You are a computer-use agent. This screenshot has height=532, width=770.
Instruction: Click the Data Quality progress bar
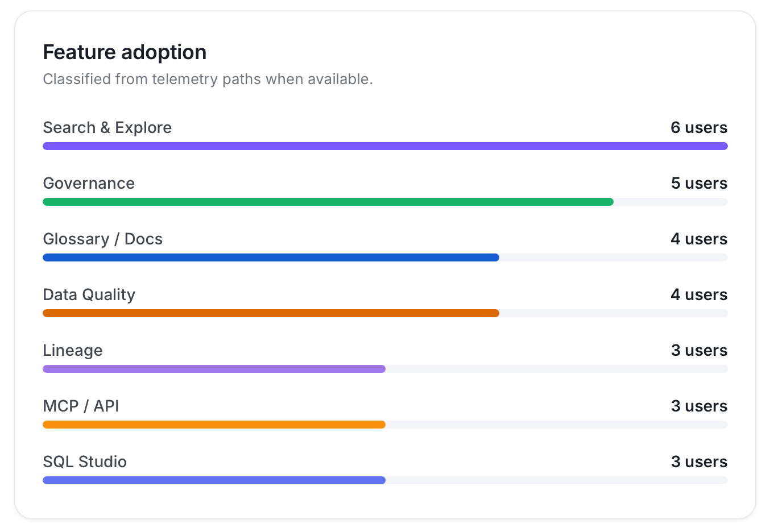pos(385,313)
